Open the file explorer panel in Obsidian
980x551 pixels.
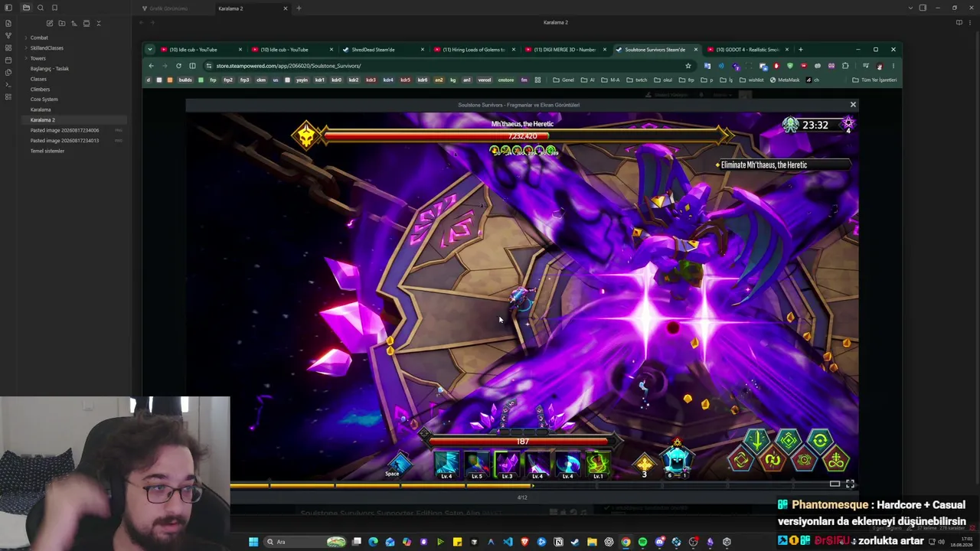[26, 8]
